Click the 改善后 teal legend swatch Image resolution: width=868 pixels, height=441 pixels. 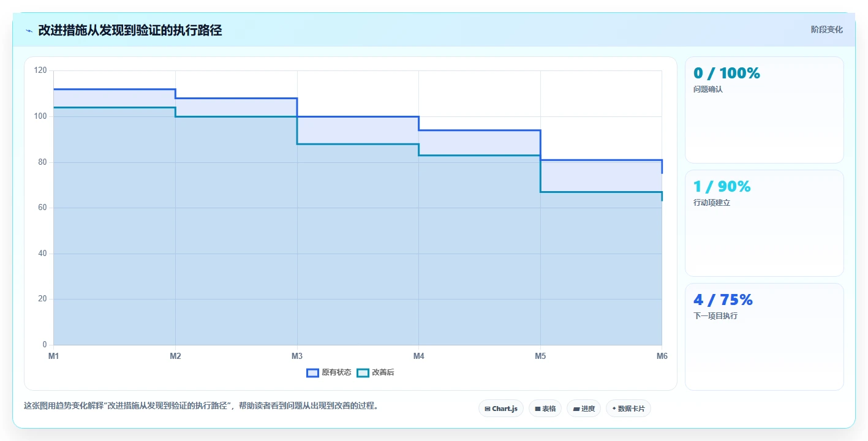(x=363, y=372)
